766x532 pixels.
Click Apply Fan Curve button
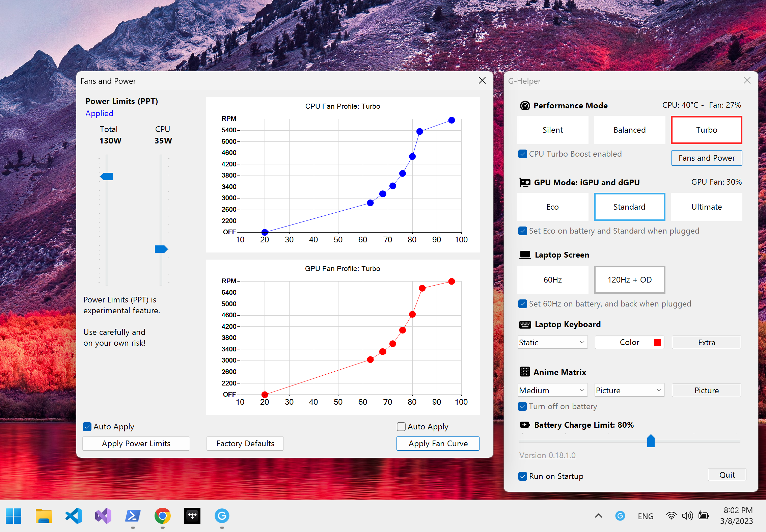click(438, 444)
